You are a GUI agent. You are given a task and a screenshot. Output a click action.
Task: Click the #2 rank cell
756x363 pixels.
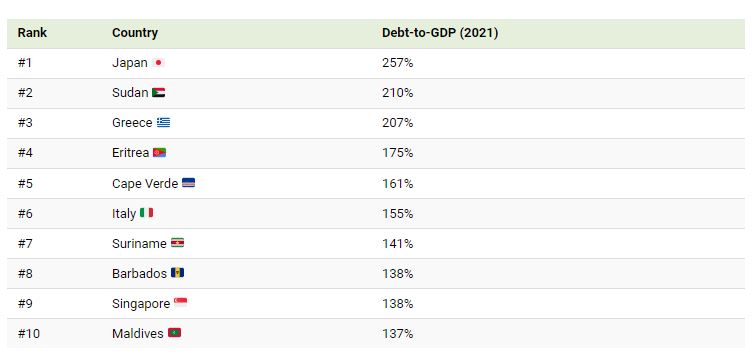pyautogui.click(x=26, y=93)
